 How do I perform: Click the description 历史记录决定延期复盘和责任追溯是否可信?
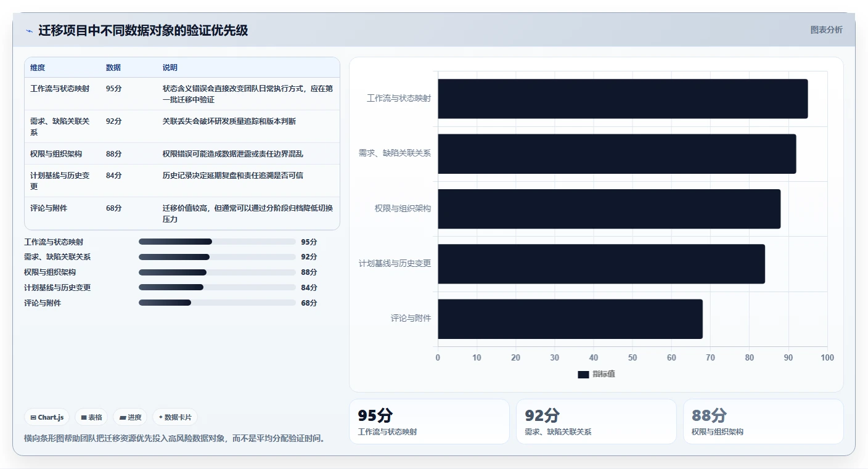point(233,176)
